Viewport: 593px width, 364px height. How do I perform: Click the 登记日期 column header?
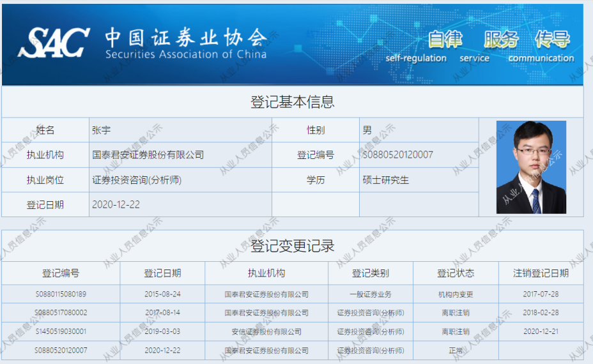(x=162, y=273)
